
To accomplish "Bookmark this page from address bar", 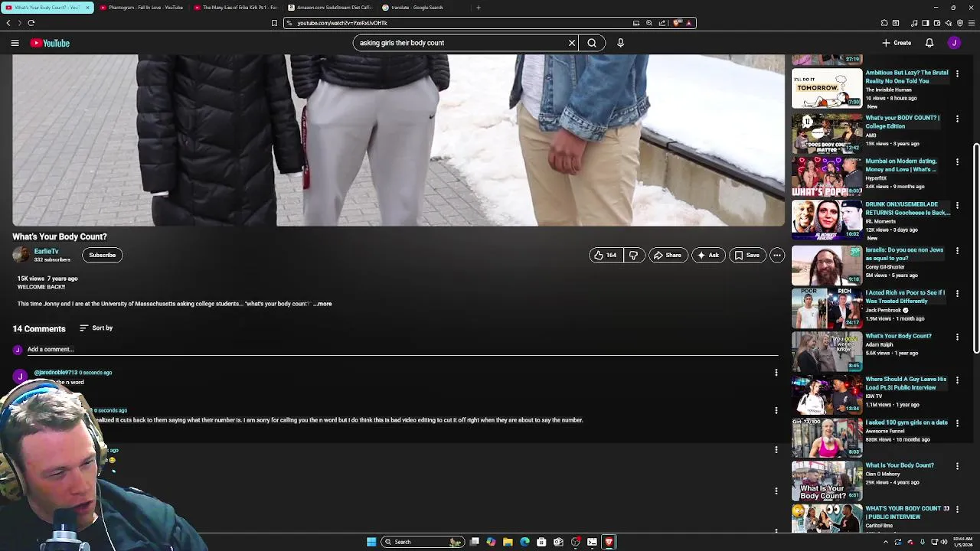I will 274,23.
